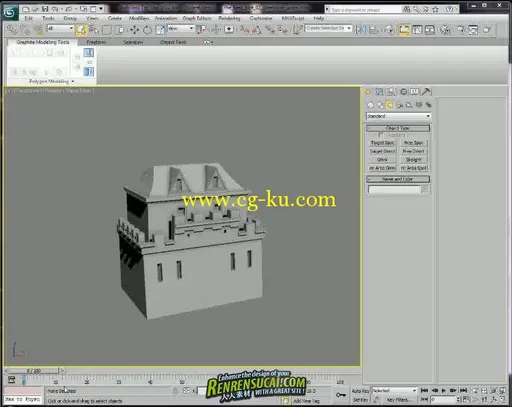The image size is (512, 407).
Task: Toggle Auto Key animation mode
Action: (361, 391)
